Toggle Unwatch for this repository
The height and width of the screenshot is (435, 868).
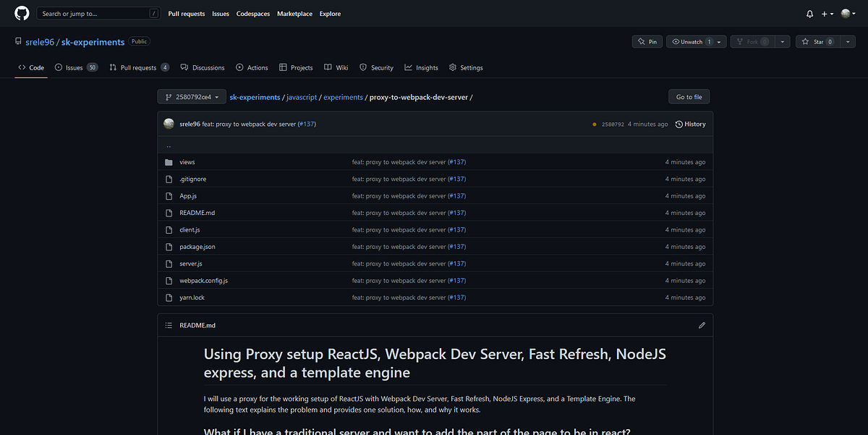(693, 42)
